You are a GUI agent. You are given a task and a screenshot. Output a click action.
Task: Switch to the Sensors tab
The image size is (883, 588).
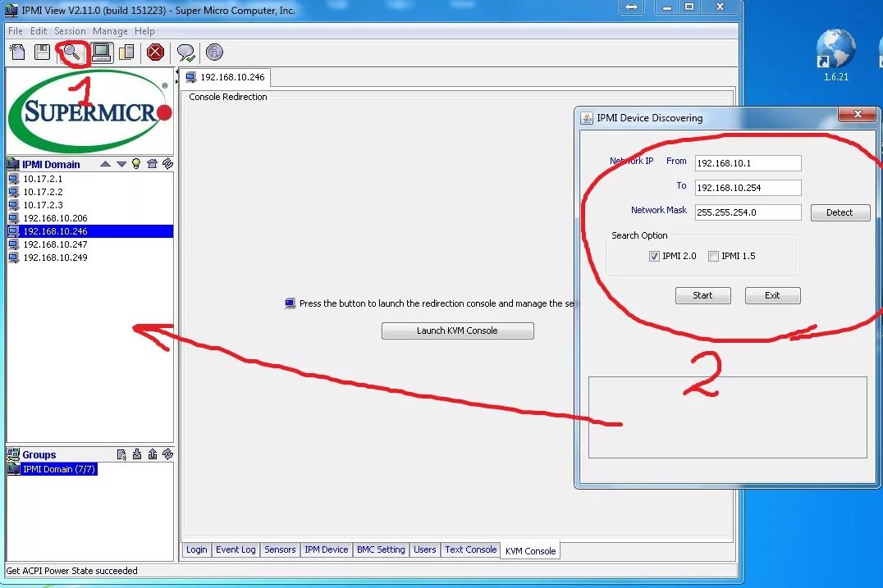[x=280, y=549]
